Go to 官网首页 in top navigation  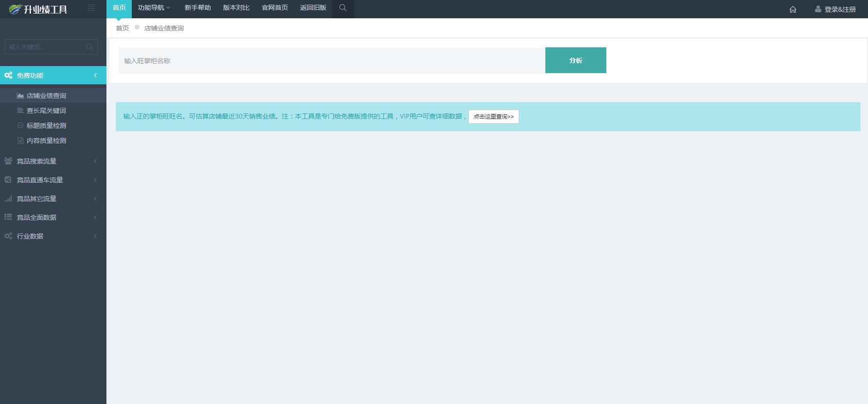[275, 8]
